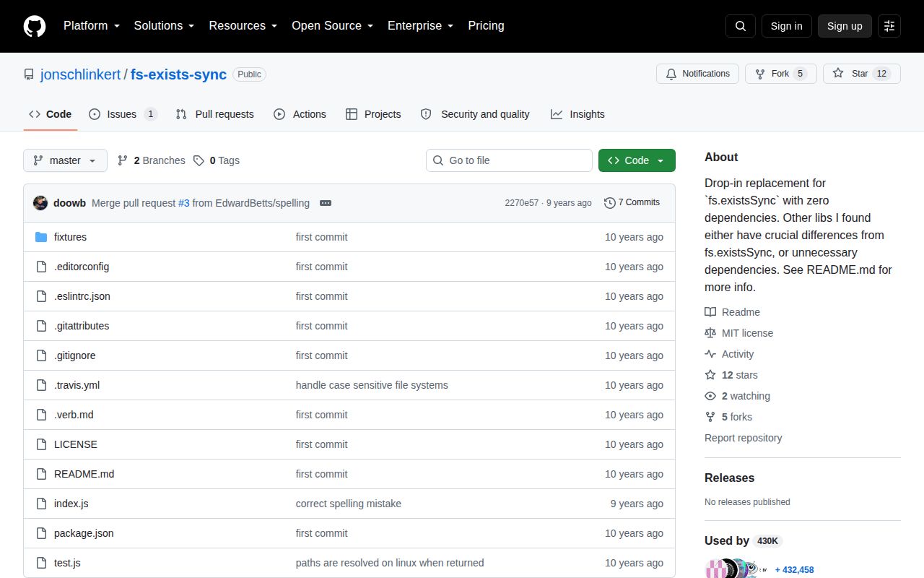The image size is (924, 578).
Task: Click the tag icon next to 0 Tags
Action: click(199, 160)
